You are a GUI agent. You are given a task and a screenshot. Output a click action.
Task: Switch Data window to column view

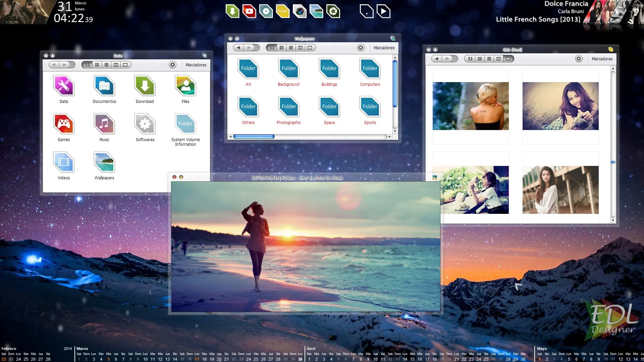coord(116,65)
